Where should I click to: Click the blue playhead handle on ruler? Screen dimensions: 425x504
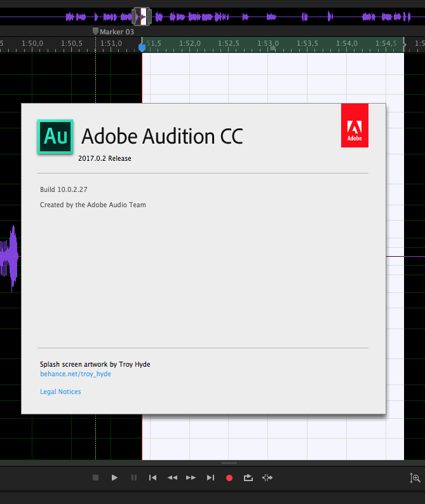click(142, 46)
